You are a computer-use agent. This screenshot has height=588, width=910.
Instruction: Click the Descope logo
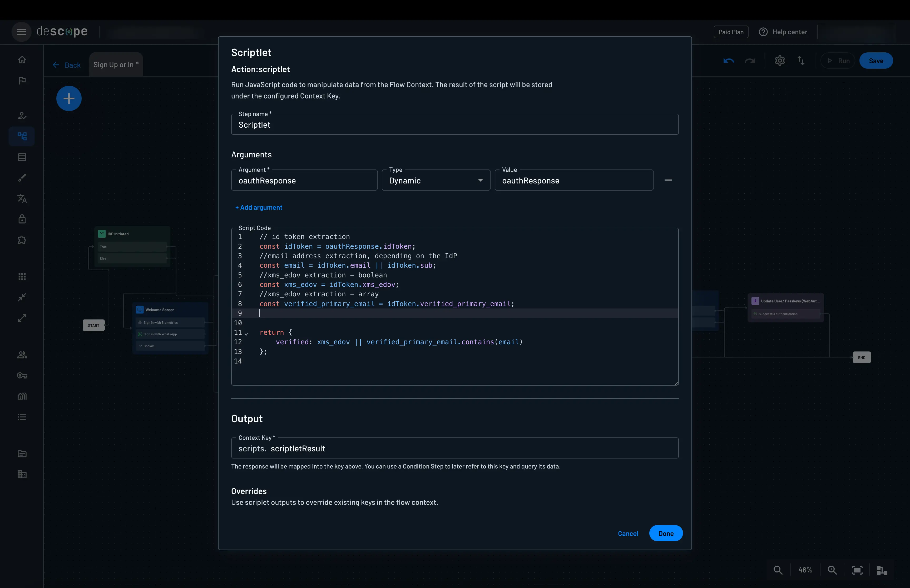pos(62,31)
